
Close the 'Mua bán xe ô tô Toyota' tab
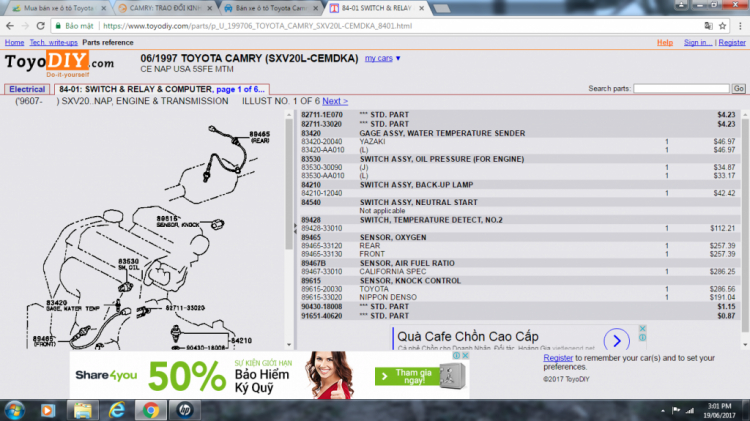tap(103, 8)
